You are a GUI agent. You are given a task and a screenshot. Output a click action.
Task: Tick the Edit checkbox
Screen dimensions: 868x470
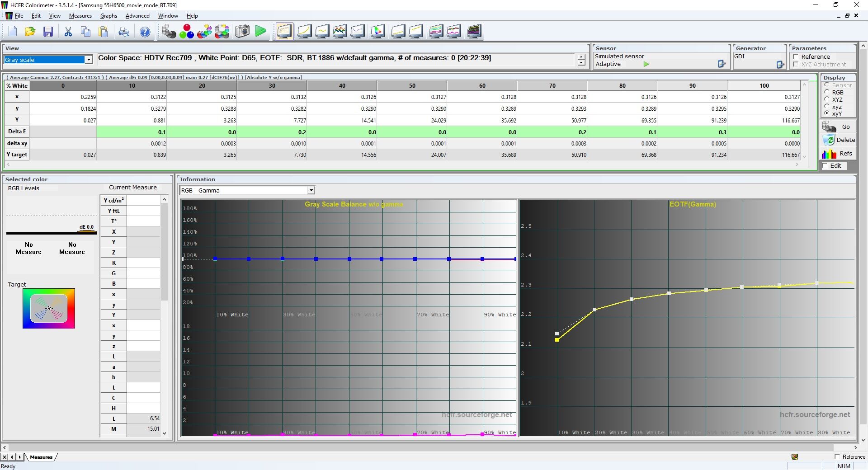(825, 166)
